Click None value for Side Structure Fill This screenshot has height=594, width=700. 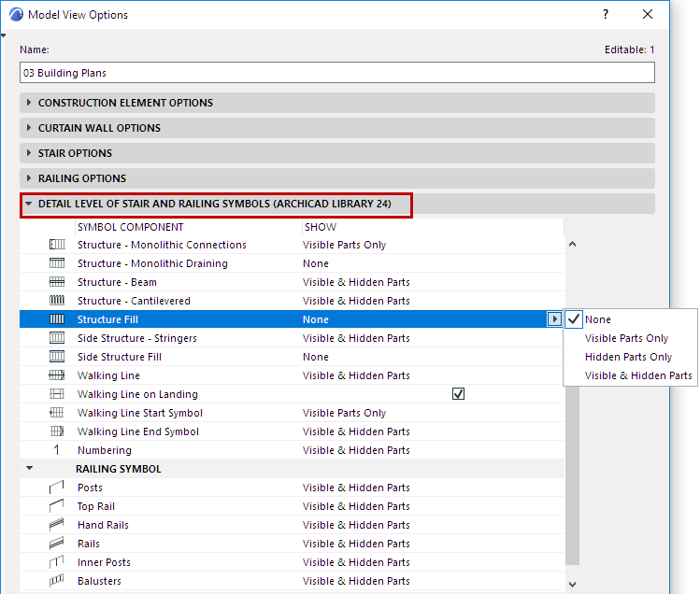(316, 357)
